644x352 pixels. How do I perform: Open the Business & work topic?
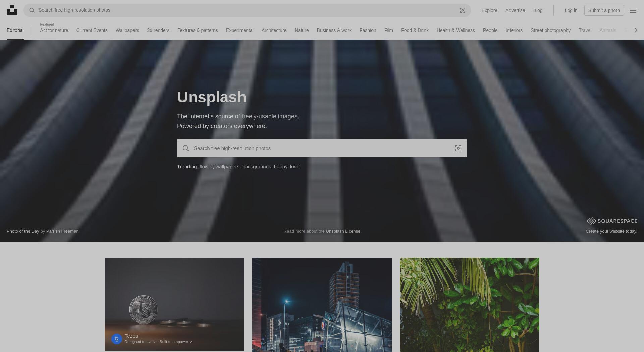click(x=334, y=30)
